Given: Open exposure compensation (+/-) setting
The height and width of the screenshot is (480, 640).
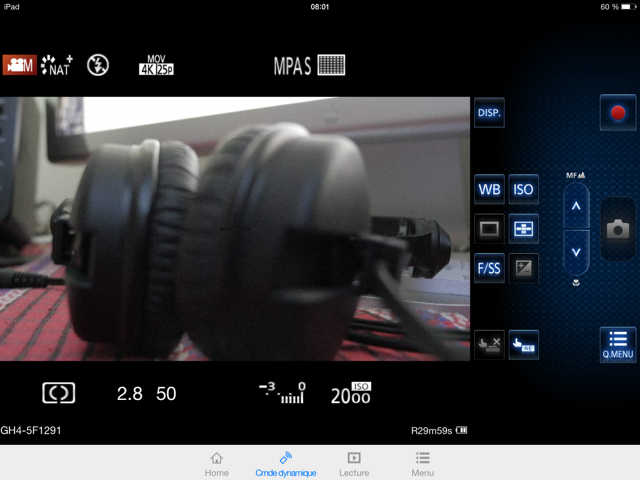Looking at the screenshot, I should point(523,268).
